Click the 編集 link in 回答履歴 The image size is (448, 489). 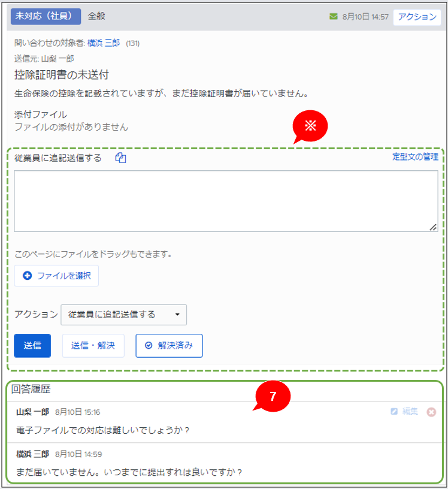coord(410,411)
